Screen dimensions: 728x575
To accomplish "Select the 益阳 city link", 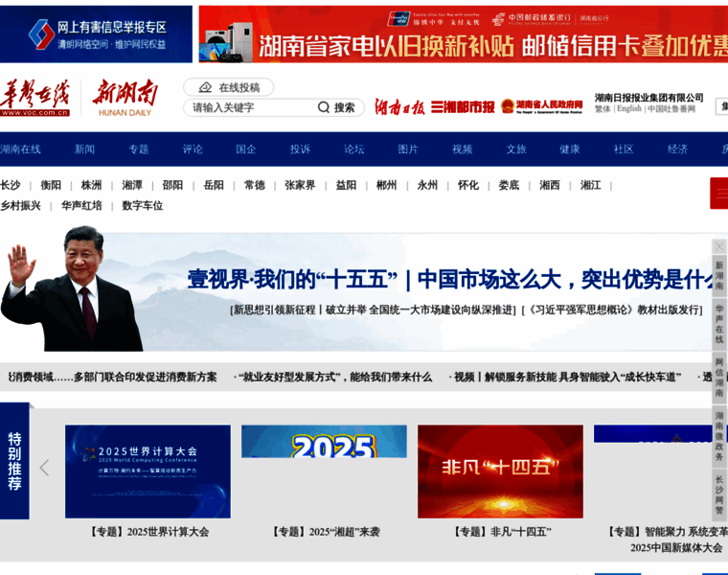I will [346, 185].
